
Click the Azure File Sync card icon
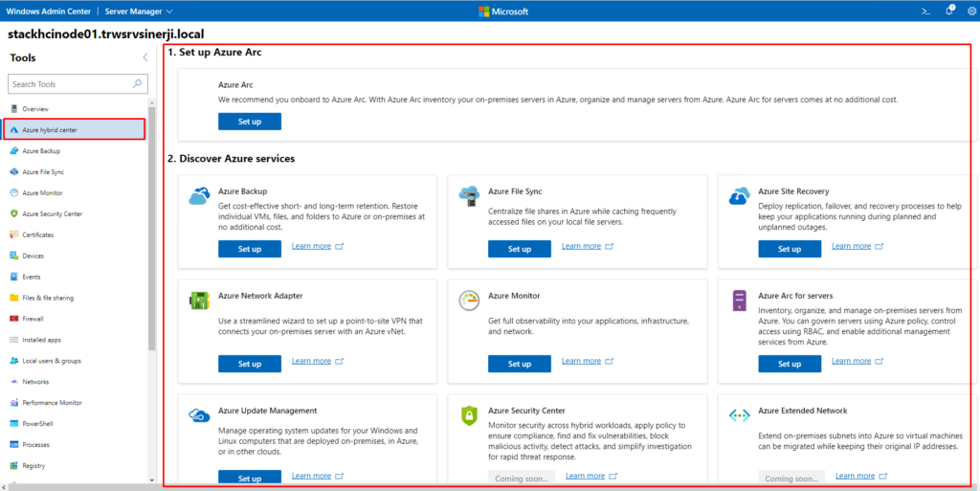click(x=469, y=196)
